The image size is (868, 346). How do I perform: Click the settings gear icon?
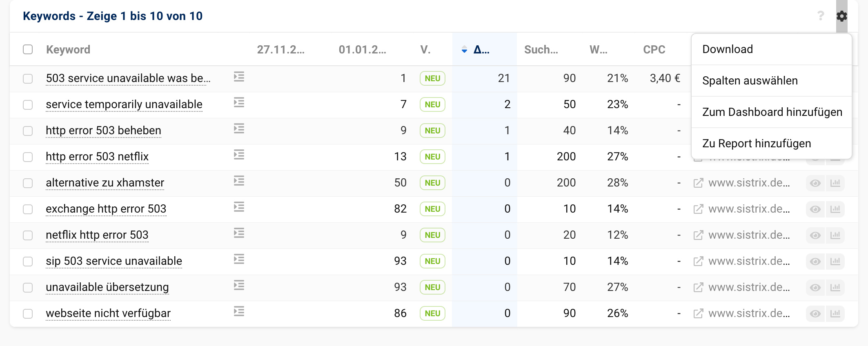841,16
